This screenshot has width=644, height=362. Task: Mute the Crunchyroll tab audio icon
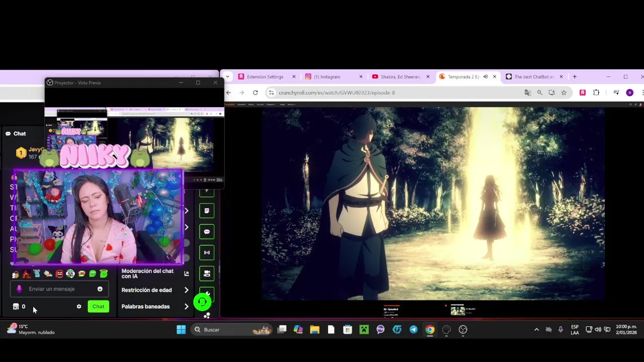(486, 77)
